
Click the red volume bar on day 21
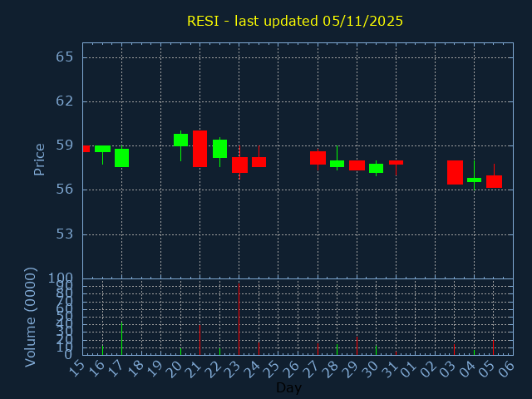[x=199, y=340]
